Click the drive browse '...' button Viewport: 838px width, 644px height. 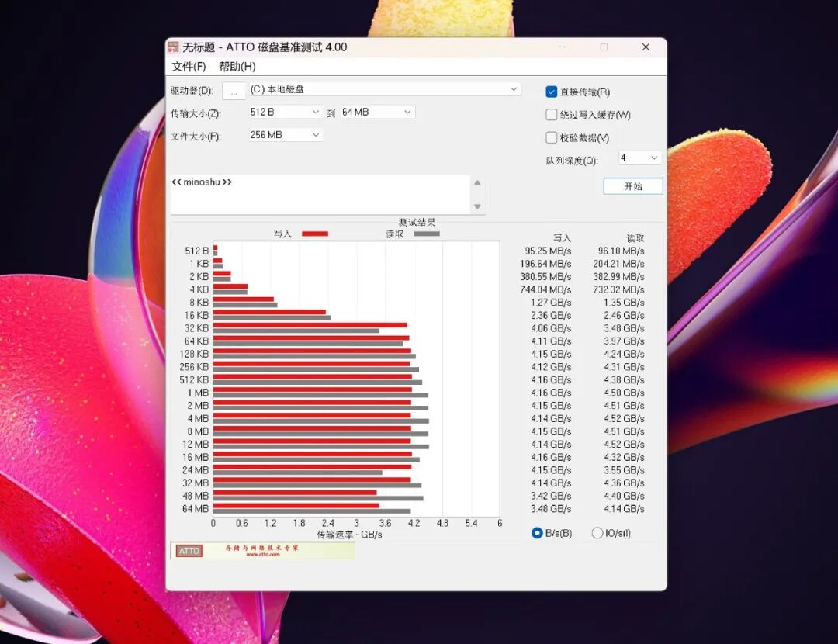[x=234, y=91]
